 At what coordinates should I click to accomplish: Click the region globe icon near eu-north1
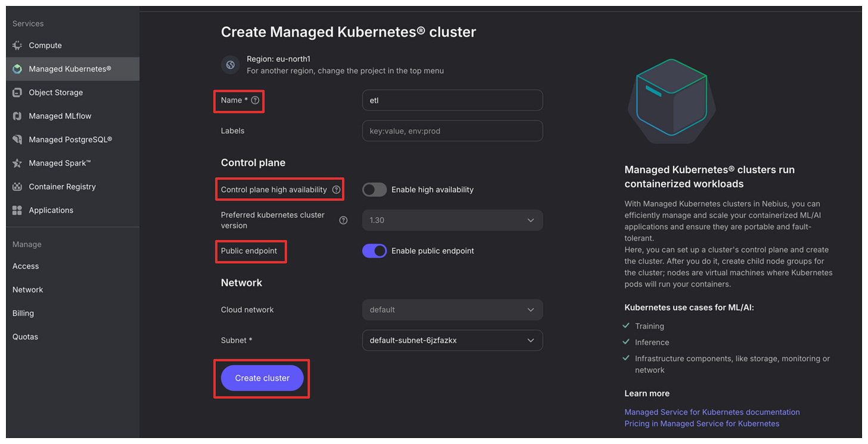tap(231, 64)
